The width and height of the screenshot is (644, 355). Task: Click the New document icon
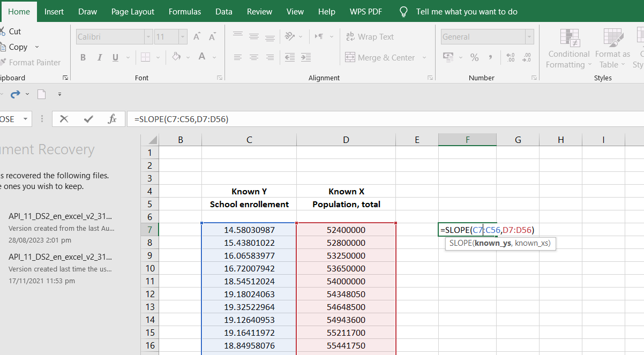pos(42,94)
